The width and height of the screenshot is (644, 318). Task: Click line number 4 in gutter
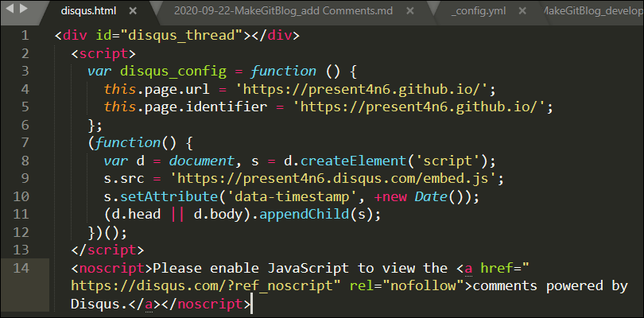25,89
